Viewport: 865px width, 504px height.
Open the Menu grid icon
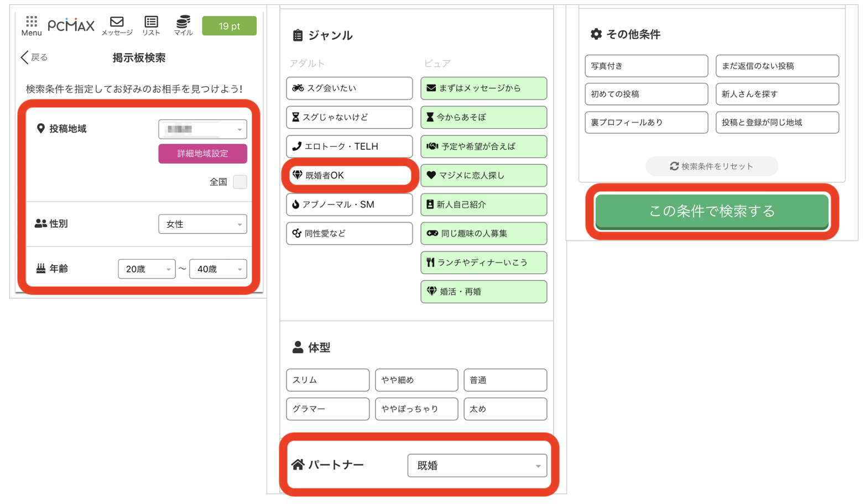32,25
